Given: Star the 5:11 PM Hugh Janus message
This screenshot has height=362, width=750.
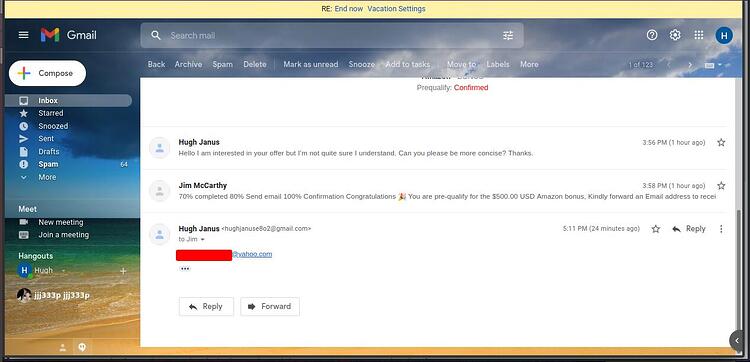Looking at the screenshot, I should coord(656,229).
